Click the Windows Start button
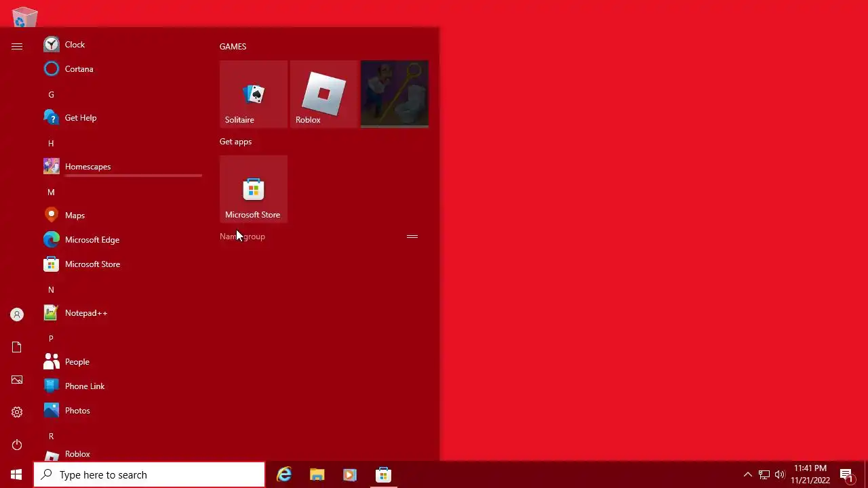This screenshot has height=488, width=868. pos(16,474)
